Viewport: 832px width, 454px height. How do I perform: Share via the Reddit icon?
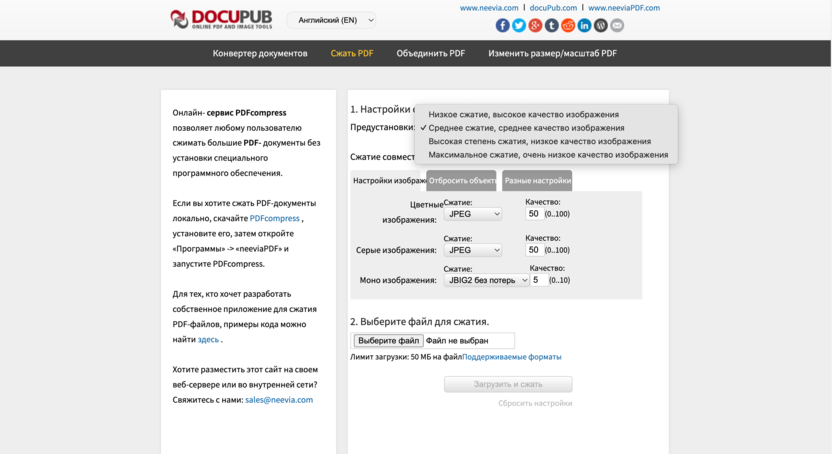(568, 25)
